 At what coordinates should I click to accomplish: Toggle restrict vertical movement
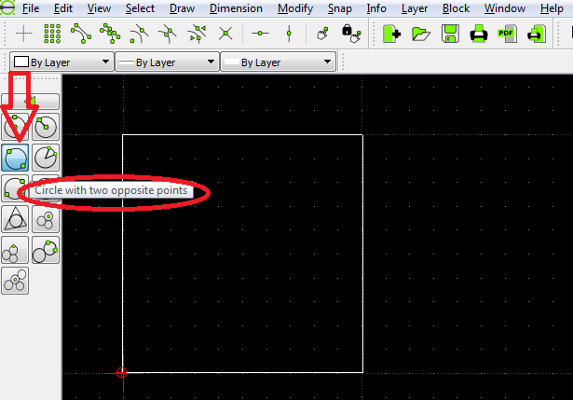(x=289, y=34)
